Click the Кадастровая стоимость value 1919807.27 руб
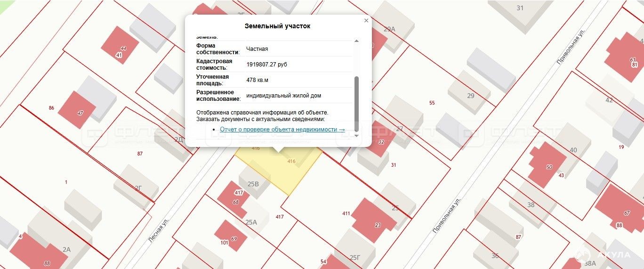 point(267,65)
